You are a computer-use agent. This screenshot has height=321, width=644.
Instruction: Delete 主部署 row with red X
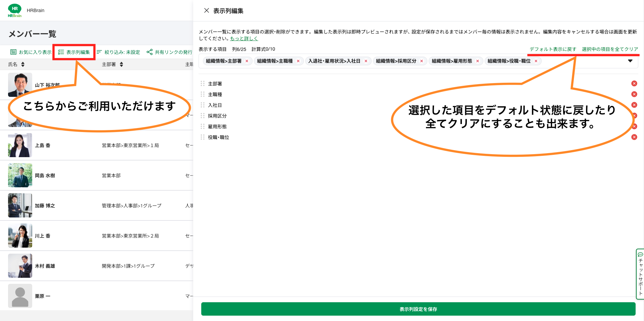pos(634,83)
